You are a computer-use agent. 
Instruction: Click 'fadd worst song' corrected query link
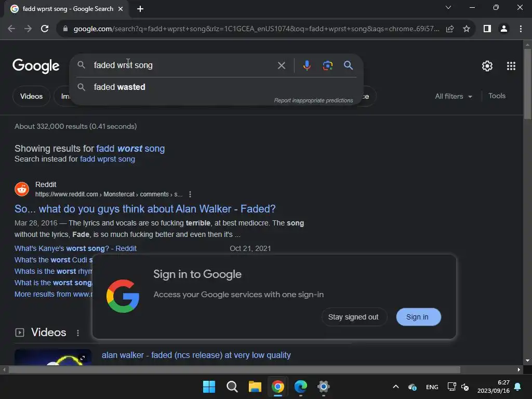pyautogui.click(x=130, y=149)
